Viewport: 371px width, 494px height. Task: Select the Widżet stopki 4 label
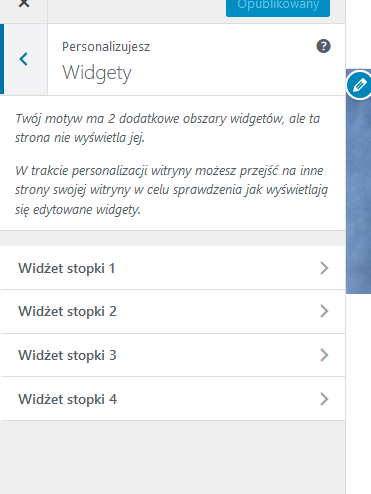click(68, 399)
